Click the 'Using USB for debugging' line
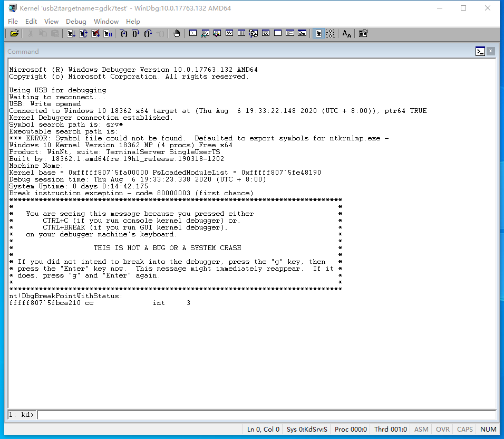Image resolution: width=504 pixels, height=439 pixels. click(x=57, y=90)
